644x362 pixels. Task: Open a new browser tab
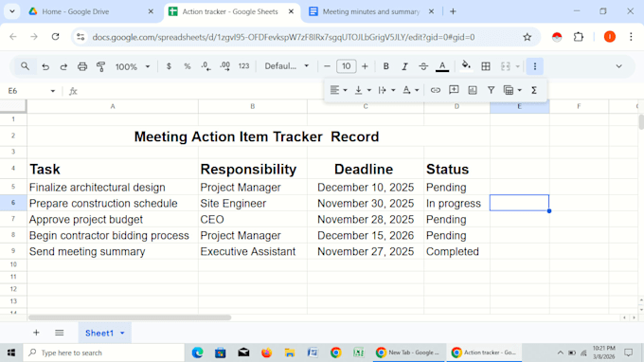(x=453, y=11)
